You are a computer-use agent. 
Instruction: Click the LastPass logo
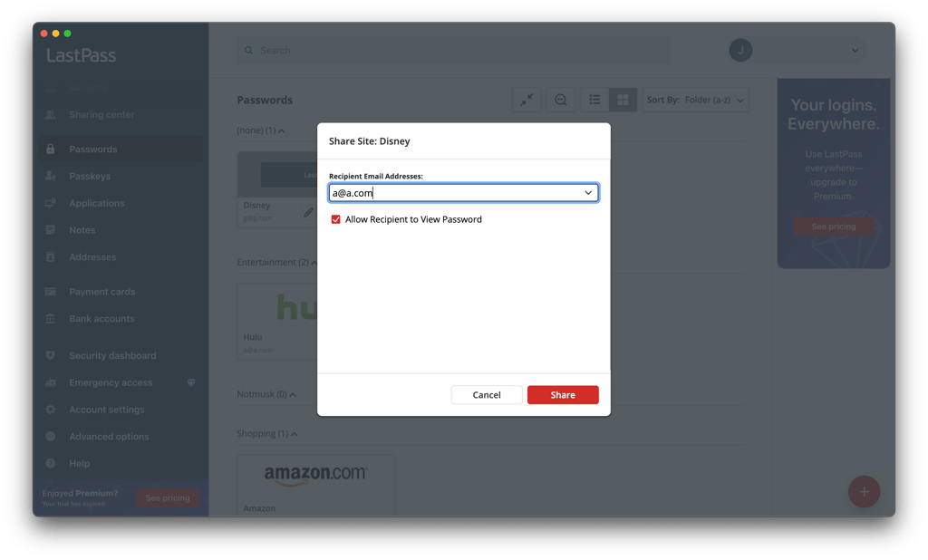[x=81, y=55]
